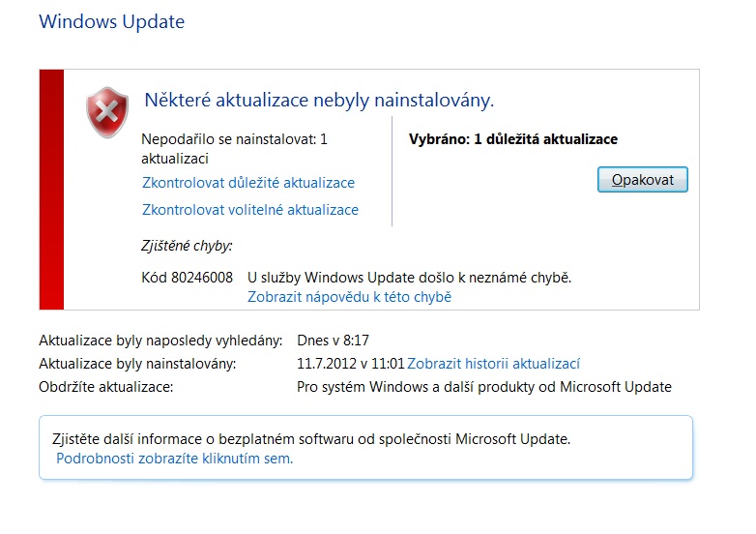The image size is (756, 534).
Task: Click the Obdržíte aktualizace label
Action: point(106,387)
